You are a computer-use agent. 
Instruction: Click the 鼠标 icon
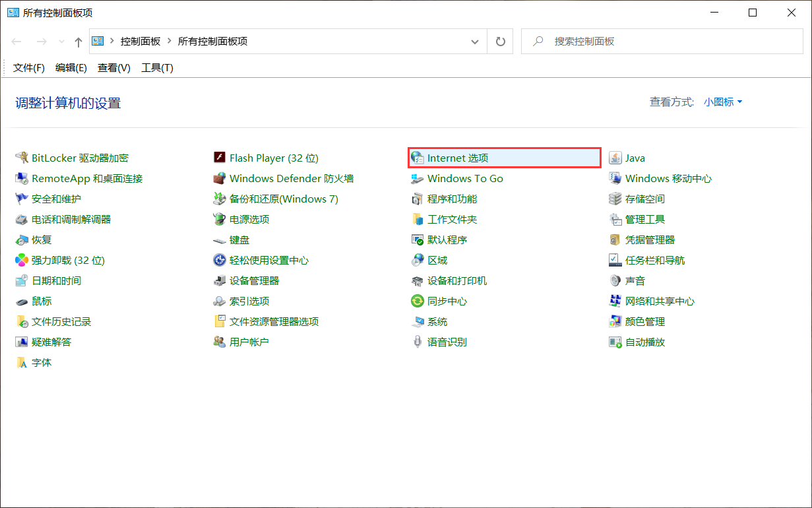[x=22, y=301]
